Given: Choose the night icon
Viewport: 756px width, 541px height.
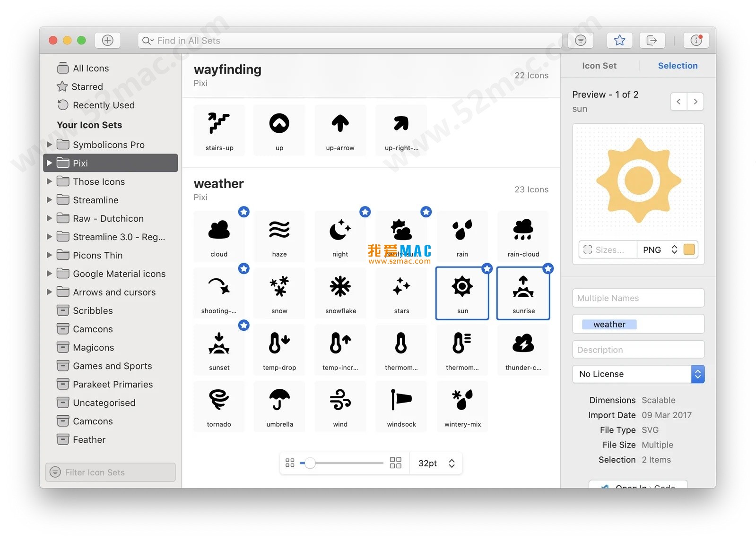Looking at the screenshot, I should tap(340, 236).
